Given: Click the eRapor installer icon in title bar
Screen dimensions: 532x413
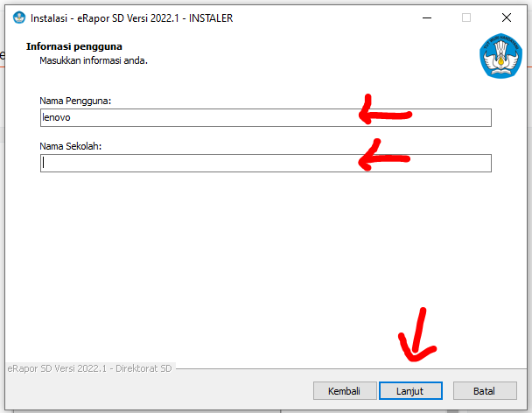Looking at the screenshot, I should click(x=19, y=17).
